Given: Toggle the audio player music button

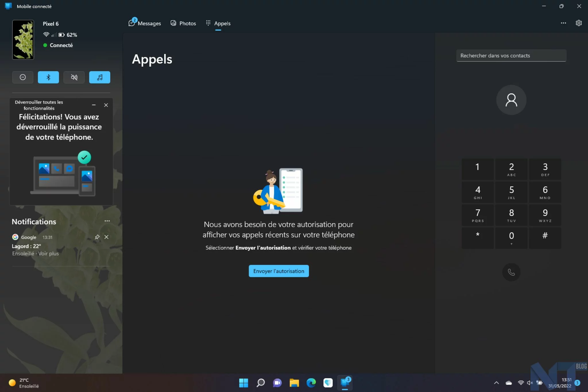Looking at the screenshot, I should tap(100, 77).
